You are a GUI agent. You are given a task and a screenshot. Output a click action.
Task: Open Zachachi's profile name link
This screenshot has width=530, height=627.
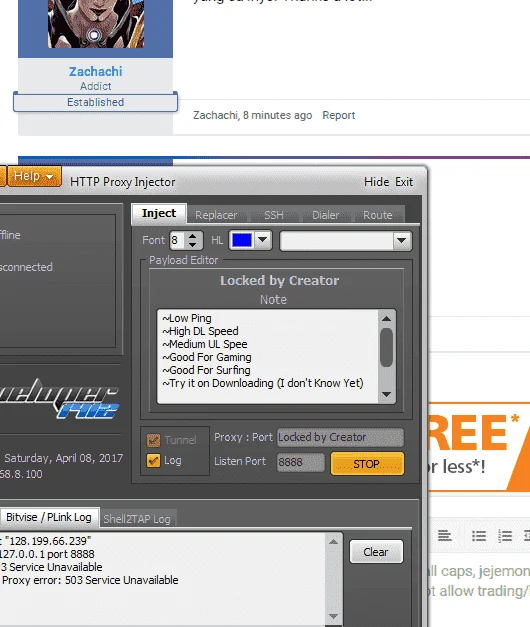(96, 72)
